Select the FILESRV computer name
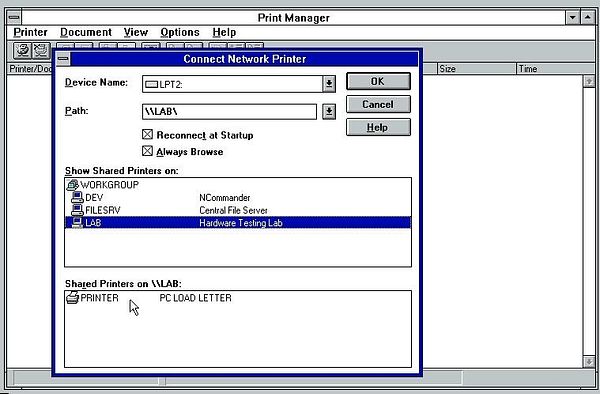Image resolution: width=600 pixels, height=394 pixels. (103, 210)
